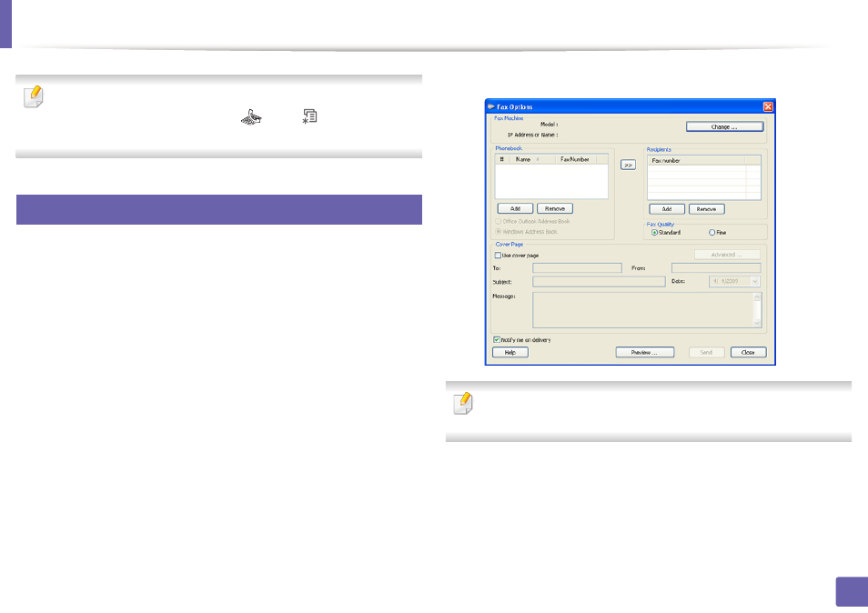
Task: Click the # column header in Phonebook
Action: [x=502, y=159]
